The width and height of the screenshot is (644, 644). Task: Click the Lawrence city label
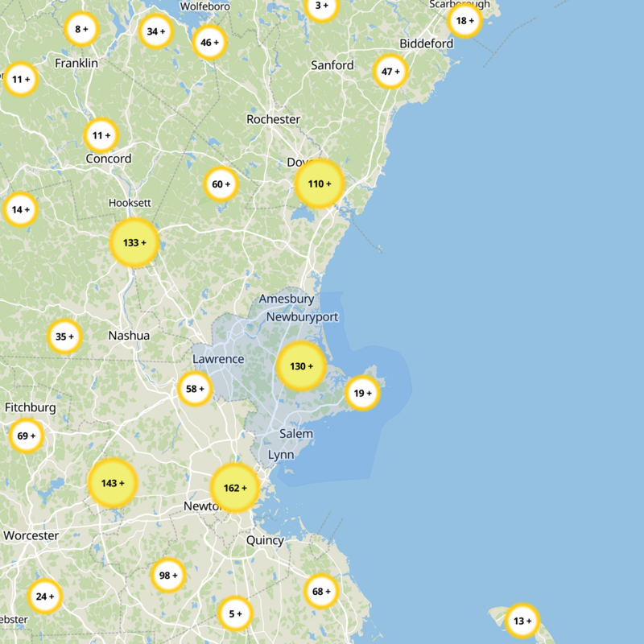218,359
